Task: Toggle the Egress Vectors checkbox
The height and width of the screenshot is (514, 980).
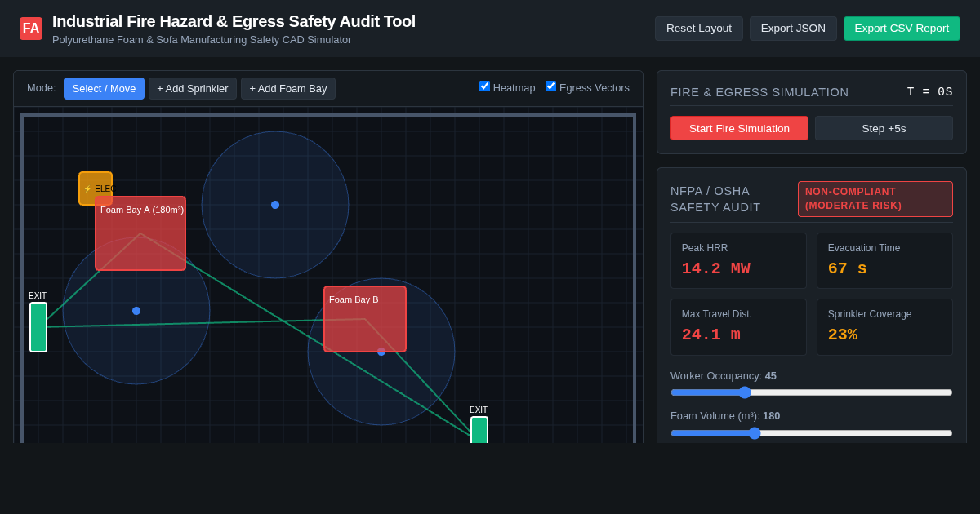Action: [550, 86]
